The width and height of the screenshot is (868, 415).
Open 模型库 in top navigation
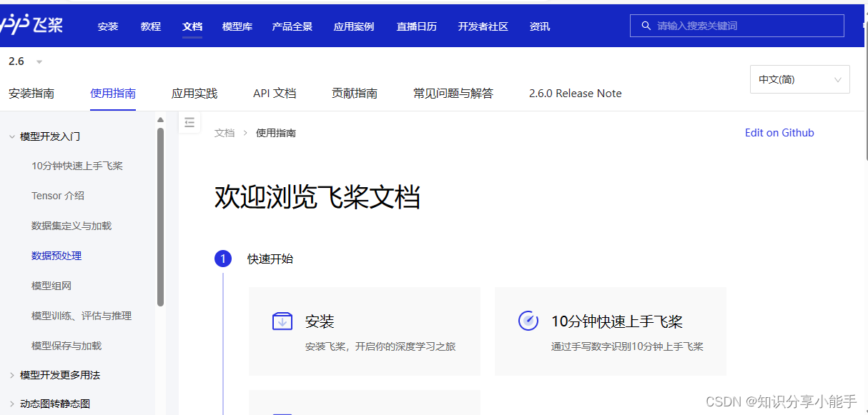pyautogui.click(x=237, y=26)
